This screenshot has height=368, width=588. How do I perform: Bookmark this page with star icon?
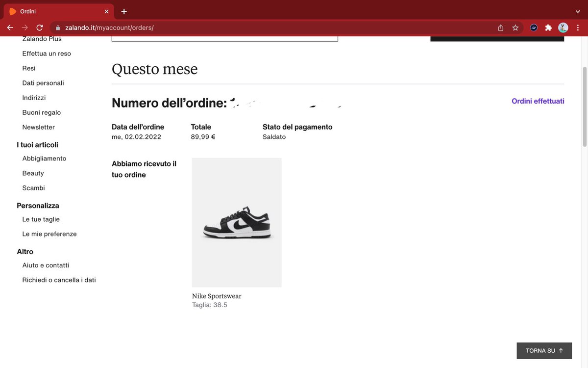[x=515, y=28]
